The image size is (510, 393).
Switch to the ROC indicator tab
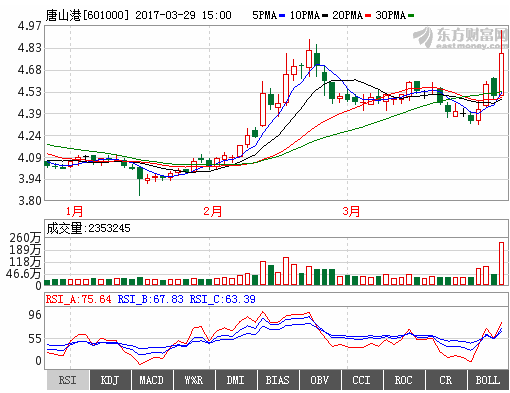(x=404, y=380)
